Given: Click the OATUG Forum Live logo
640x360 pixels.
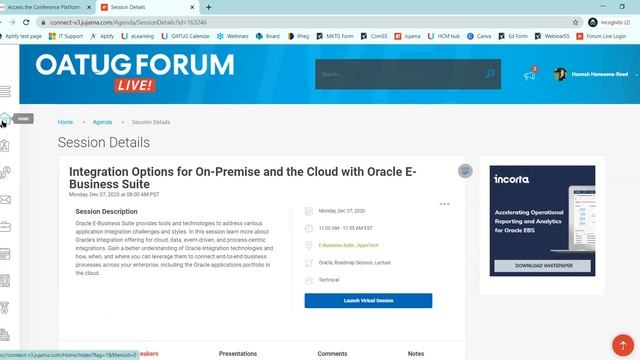Looking at the screenshot, I should click(135, 73).
